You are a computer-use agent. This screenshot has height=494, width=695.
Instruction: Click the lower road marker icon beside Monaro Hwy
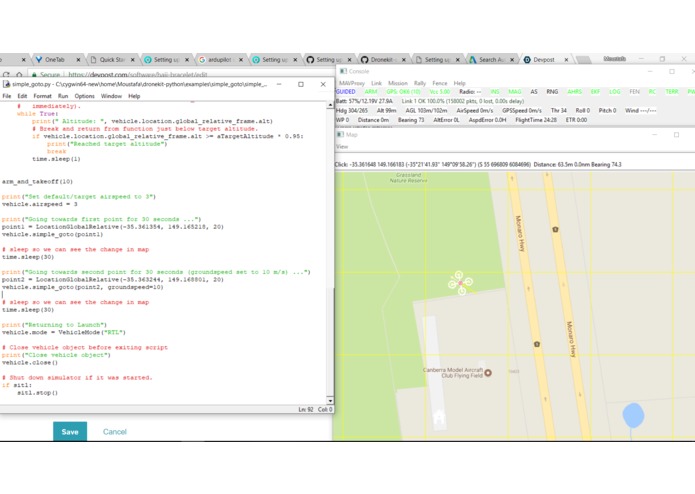[537, 344]
